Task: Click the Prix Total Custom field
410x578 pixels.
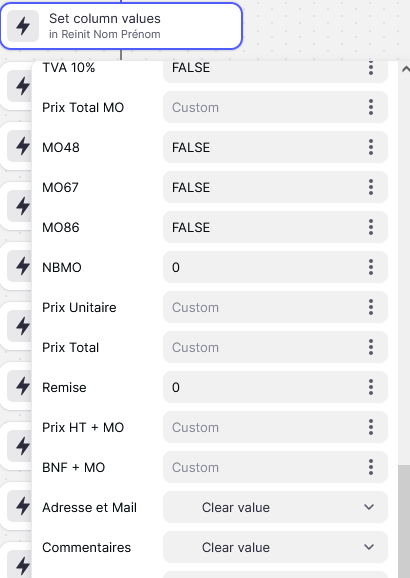Action: click(x=275, y=347)
